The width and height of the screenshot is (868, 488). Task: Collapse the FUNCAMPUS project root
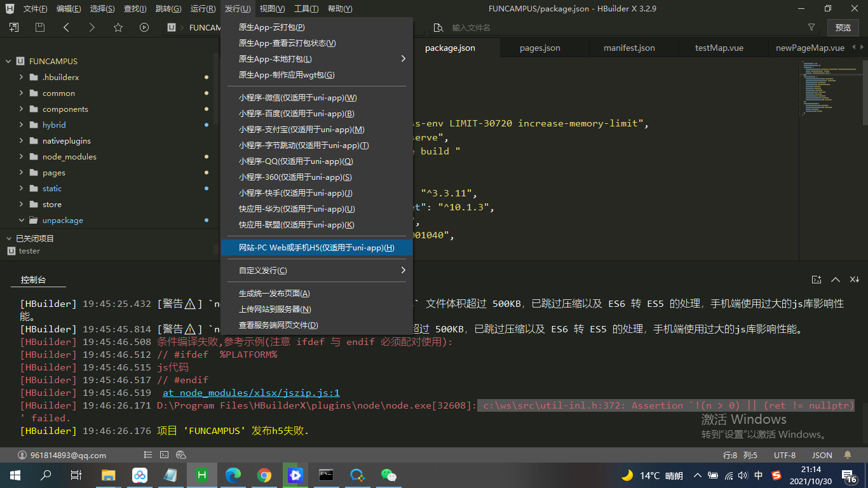point(8,62)
